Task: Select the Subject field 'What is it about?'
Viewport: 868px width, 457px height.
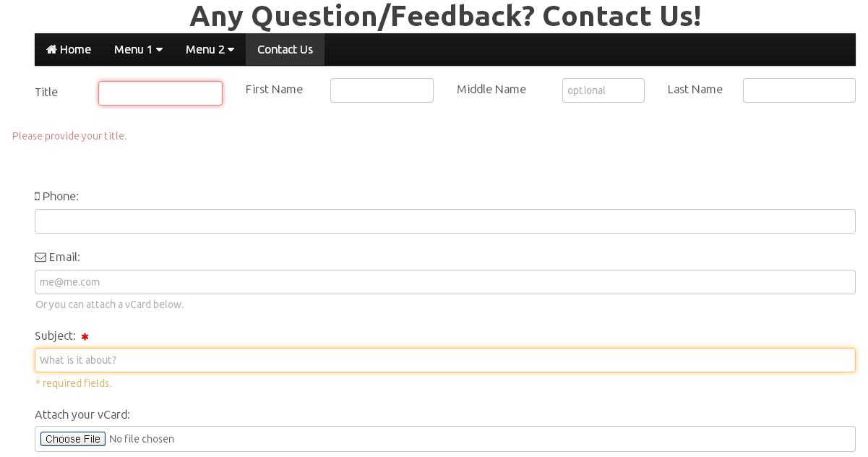Action: pyautogui.click(x=445, y=360)
